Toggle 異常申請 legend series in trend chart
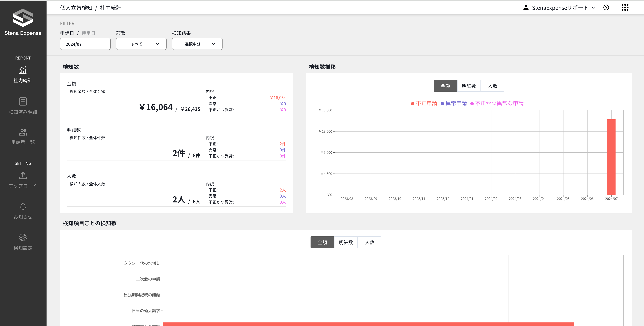This screenshot has height=326, width=644. coord(454,103)
